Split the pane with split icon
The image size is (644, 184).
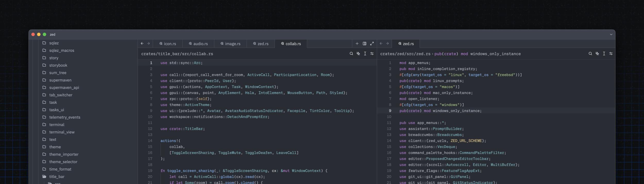[x=365, y=44]
